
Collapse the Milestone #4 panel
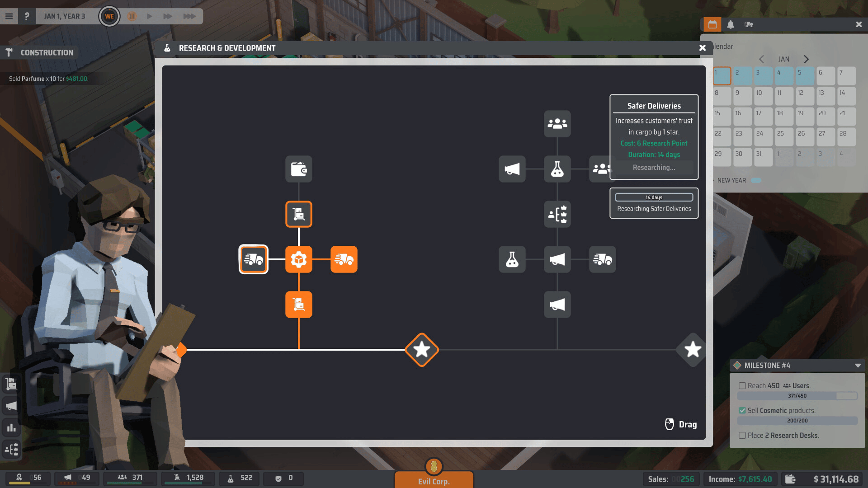pyautogui.click(x=858, y=365)
